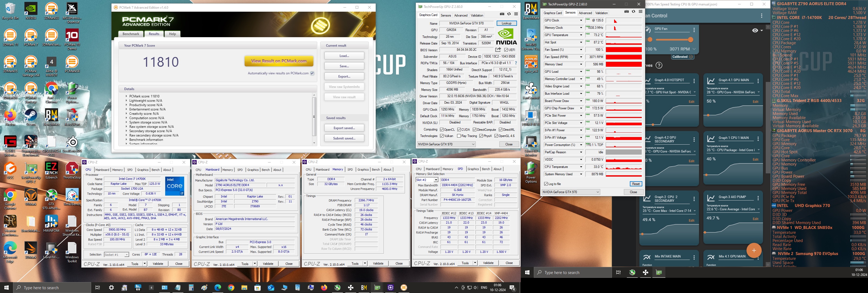
Task: Open Firefox from the taskbar
Action: pos(324,288)
